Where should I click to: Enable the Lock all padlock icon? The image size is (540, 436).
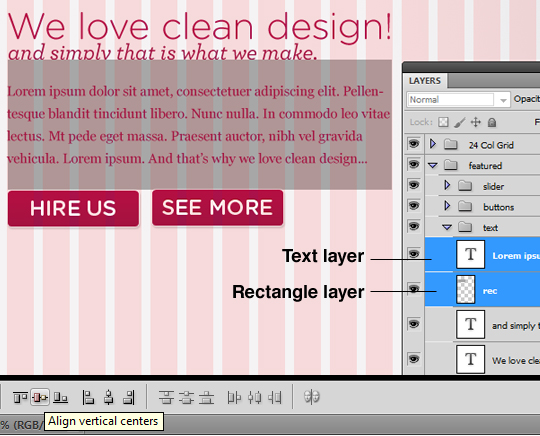click(492, 122)
